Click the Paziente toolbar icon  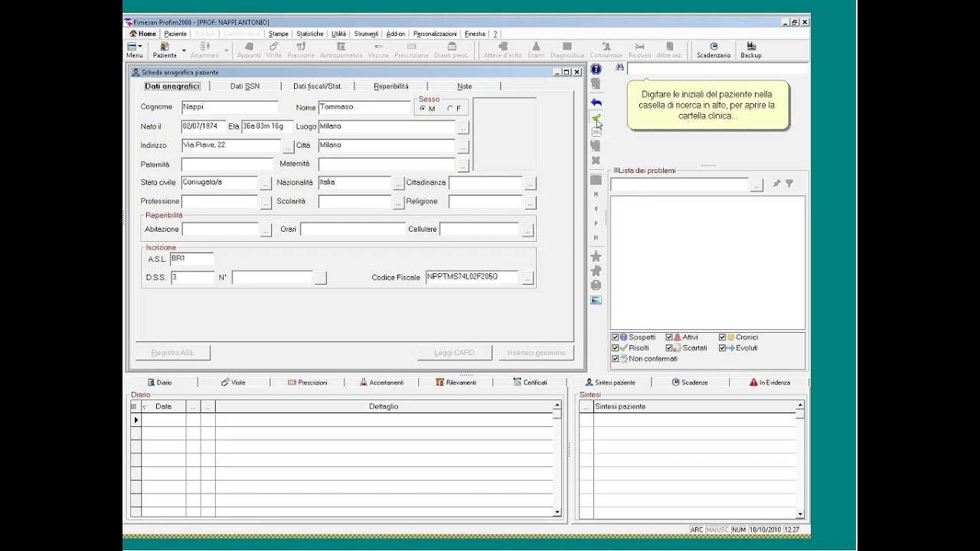coord(165,51)
